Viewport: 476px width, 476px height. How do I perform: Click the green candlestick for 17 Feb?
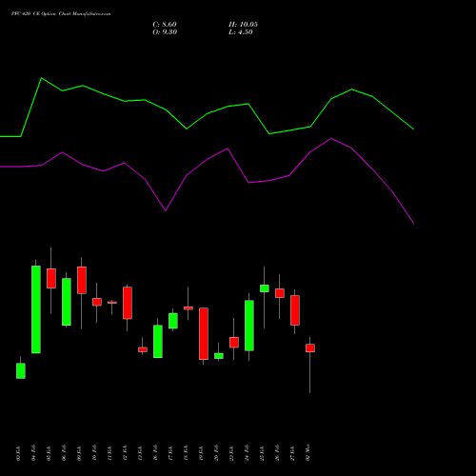[173, 321]
